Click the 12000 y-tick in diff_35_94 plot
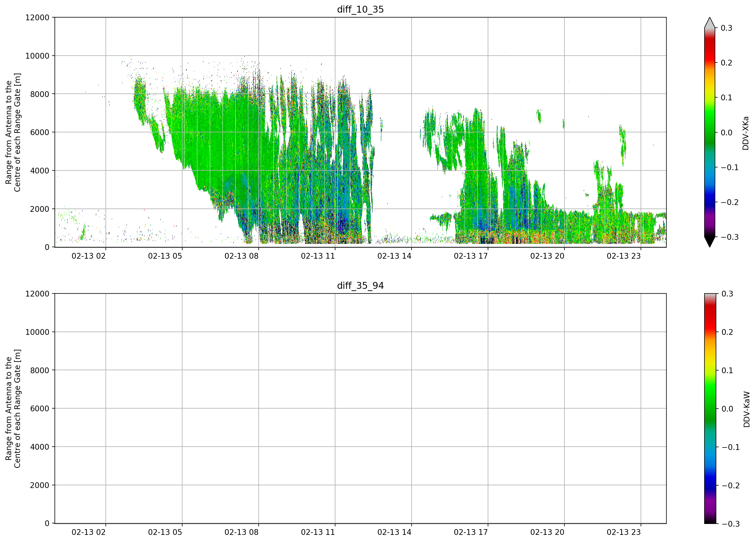Screen dimensions: 756x542 [37, 294]
